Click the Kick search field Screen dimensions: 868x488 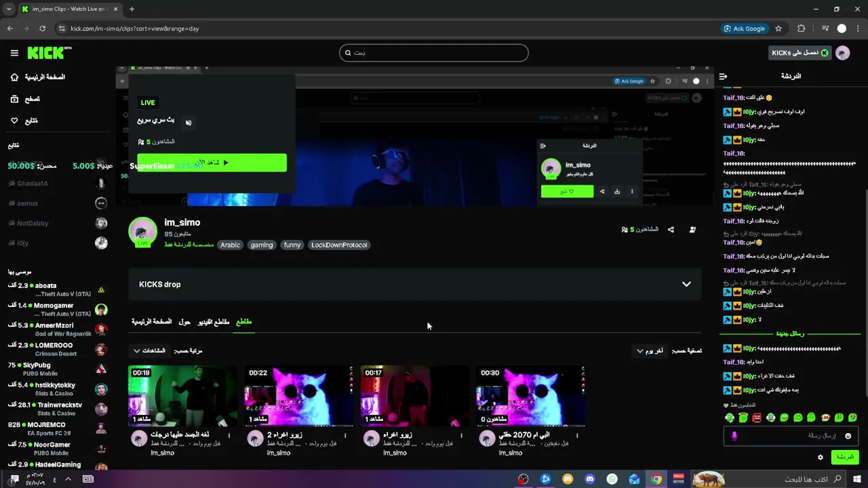[434, 53]
